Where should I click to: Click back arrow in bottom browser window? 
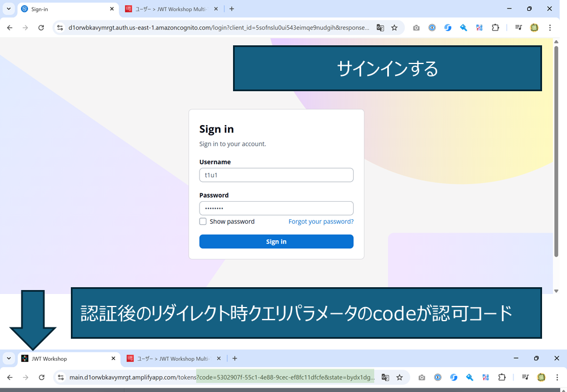tap(10, 377)
